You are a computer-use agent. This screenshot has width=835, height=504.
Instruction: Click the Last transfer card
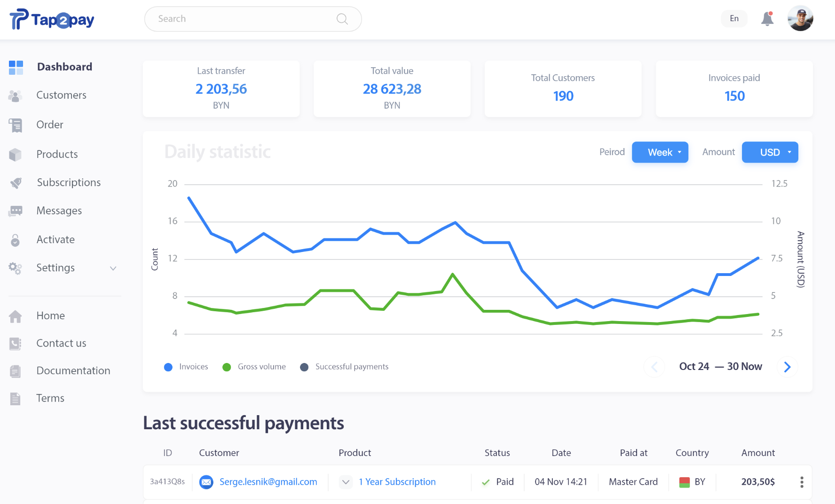pyautogui.click(x=221, y=89)
